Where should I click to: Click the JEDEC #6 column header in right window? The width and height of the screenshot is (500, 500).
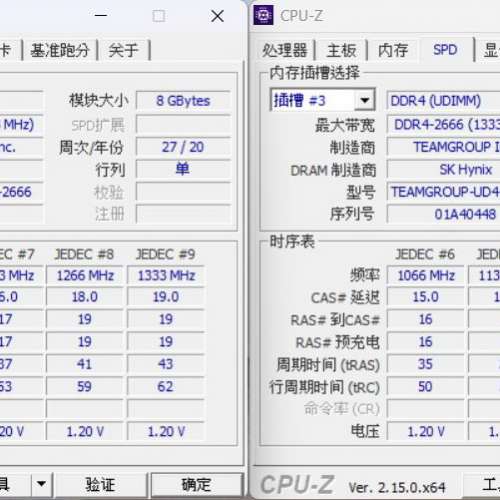tap(425, 254)
